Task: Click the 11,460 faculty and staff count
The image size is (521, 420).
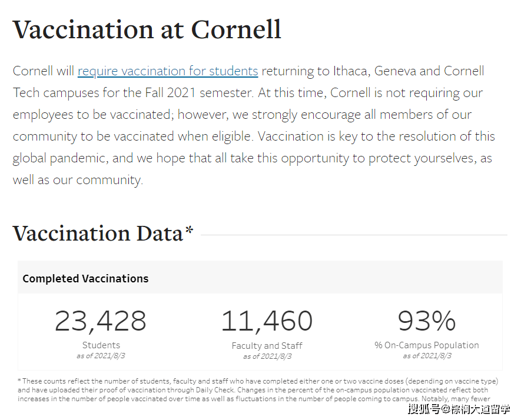Action: pos(267,321)
